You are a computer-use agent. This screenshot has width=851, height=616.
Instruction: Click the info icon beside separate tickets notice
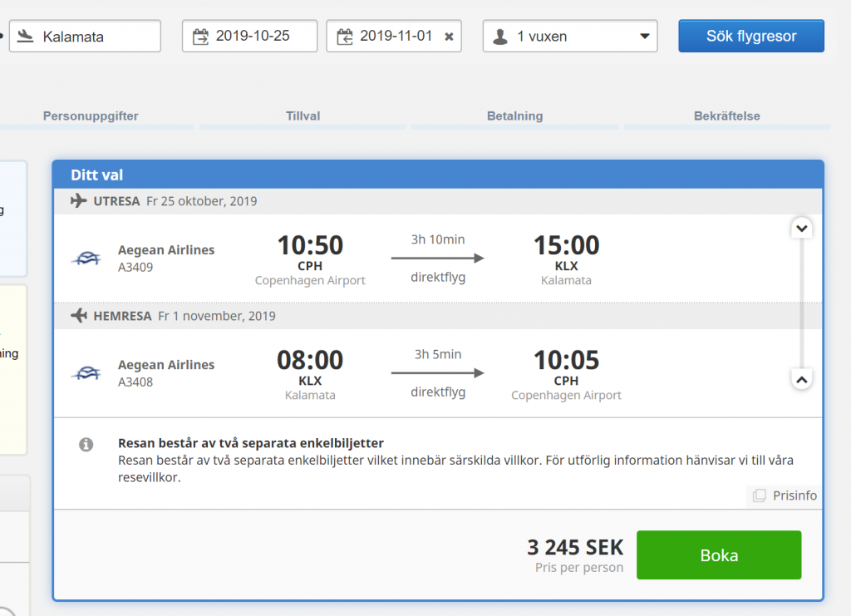pyautogui.click(x=86, y=445)
